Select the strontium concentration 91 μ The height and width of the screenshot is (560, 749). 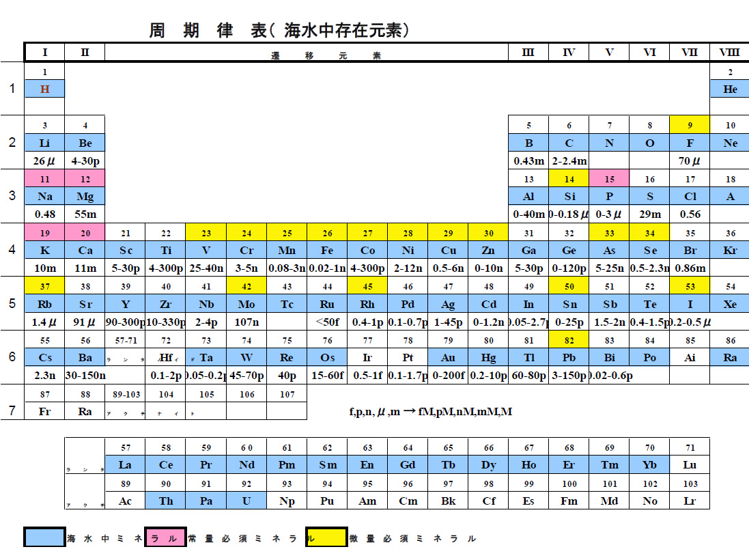click(85, 322)
